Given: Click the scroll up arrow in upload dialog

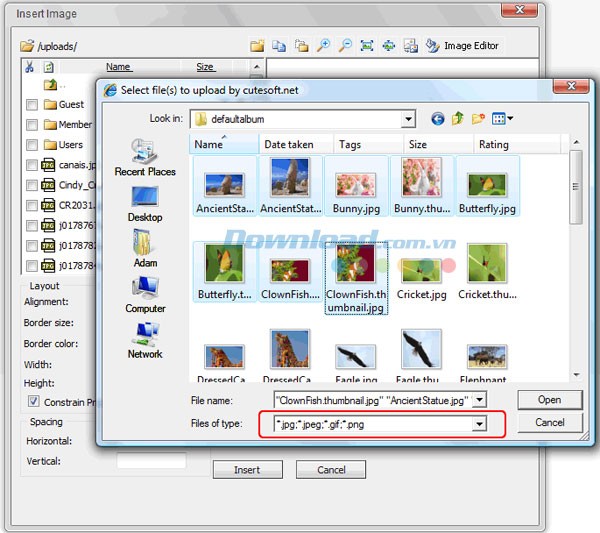Looking at the screenshot, I should (x=576, y=142).
